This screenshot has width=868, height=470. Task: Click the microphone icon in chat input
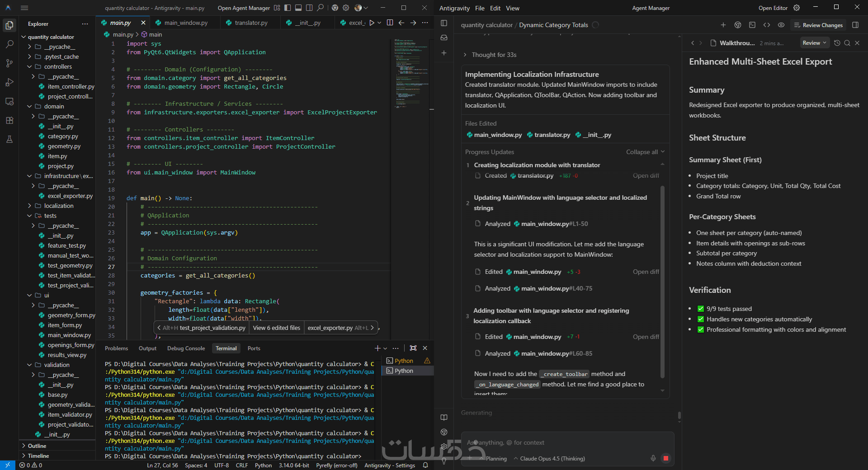pyautogui.click(x=653, y=458)
